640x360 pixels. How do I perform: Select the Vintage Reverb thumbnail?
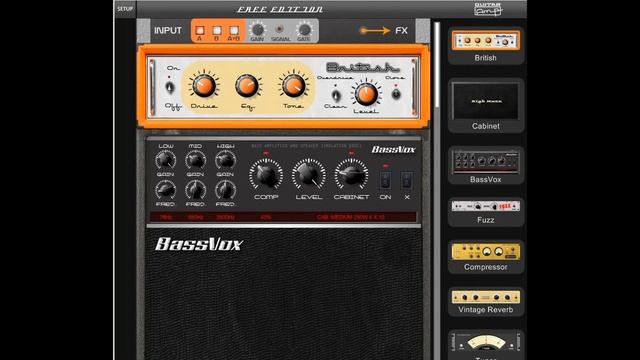485,302
